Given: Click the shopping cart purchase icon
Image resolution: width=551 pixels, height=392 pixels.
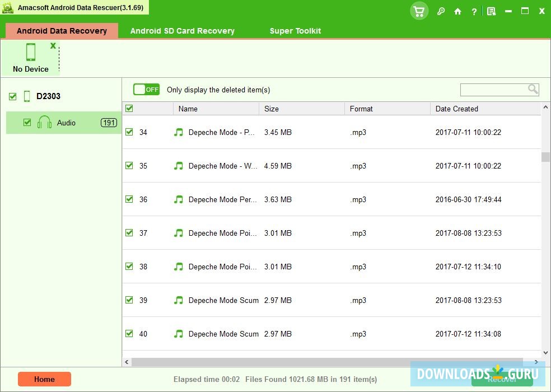Looking at the screenshot, I should click(419, 11).
